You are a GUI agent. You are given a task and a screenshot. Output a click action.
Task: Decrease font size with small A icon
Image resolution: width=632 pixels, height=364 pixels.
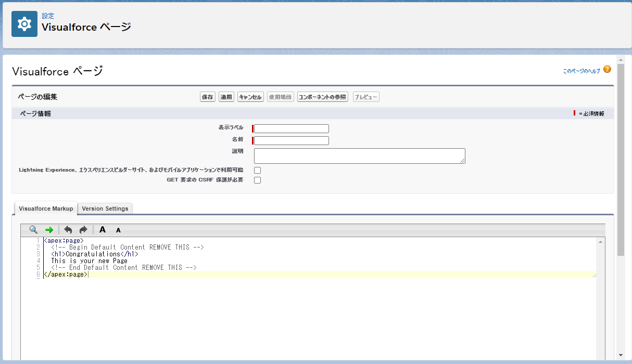pyautogui.click(x=118, y=230)
